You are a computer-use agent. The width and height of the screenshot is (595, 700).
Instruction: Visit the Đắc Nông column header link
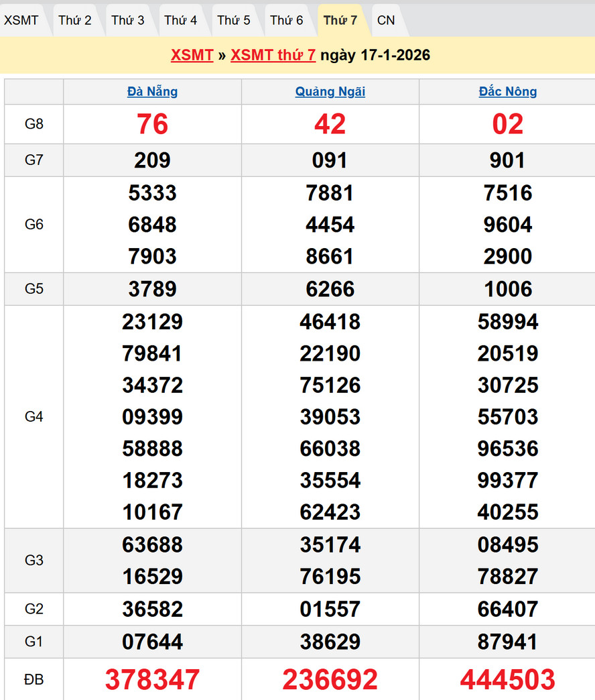coord(507,92)
